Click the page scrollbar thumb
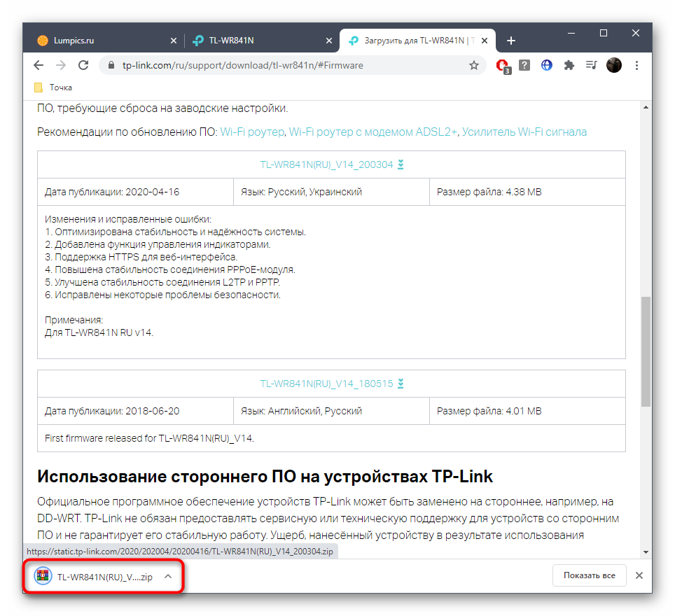This screenshot has width=675, height=616. coord(646,351)
